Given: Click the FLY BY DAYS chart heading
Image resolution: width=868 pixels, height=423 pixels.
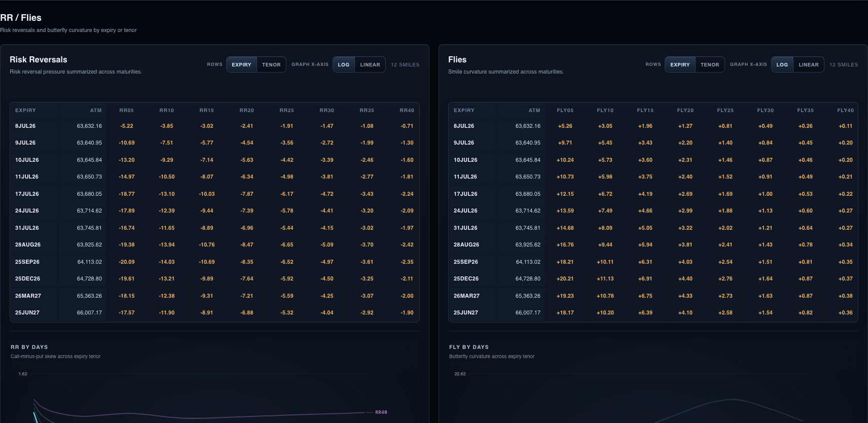Looking at the screenshot, I should [x=469, y=347].
